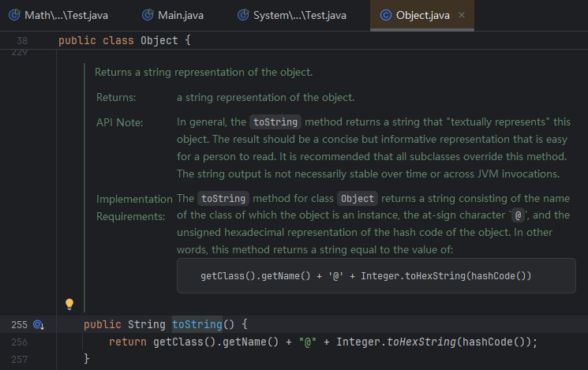Click the sticky line 'public class Object'

coord(125,39)
